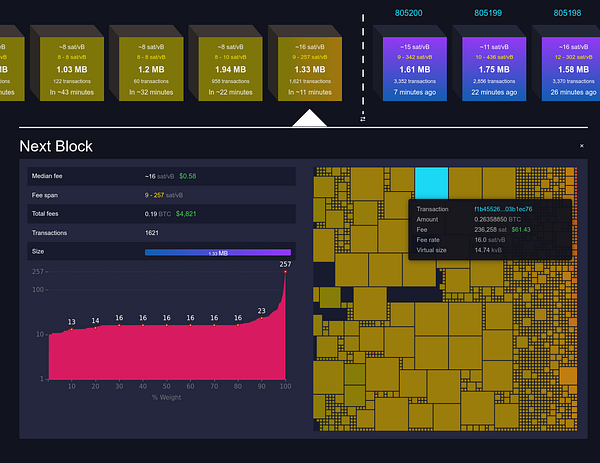
Task: Open block height link 805200
Action: (x=412, y=14)
